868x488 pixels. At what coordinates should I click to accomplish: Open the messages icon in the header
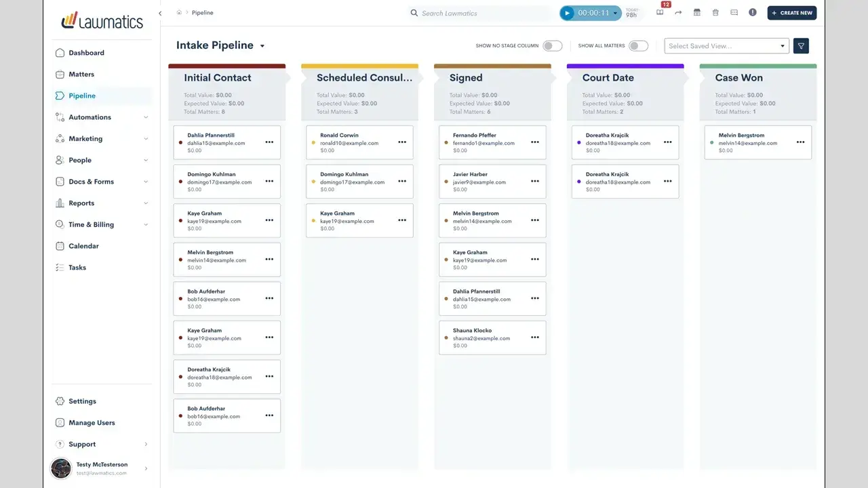pos(733,12)
